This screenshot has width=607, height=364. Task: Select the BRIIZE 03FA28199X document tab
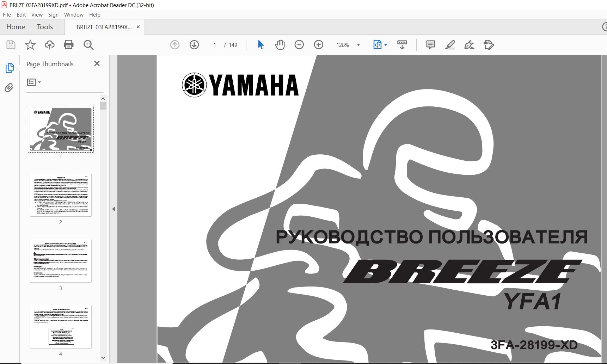pyautogui.click(x=104, y=27)
